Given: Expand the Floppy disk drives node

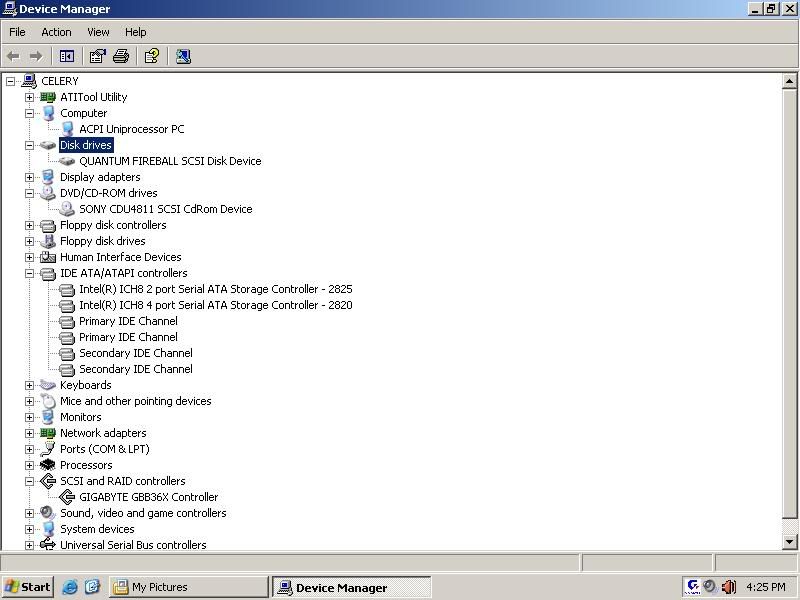Looking at the screenshot, I should pos(30,241).
